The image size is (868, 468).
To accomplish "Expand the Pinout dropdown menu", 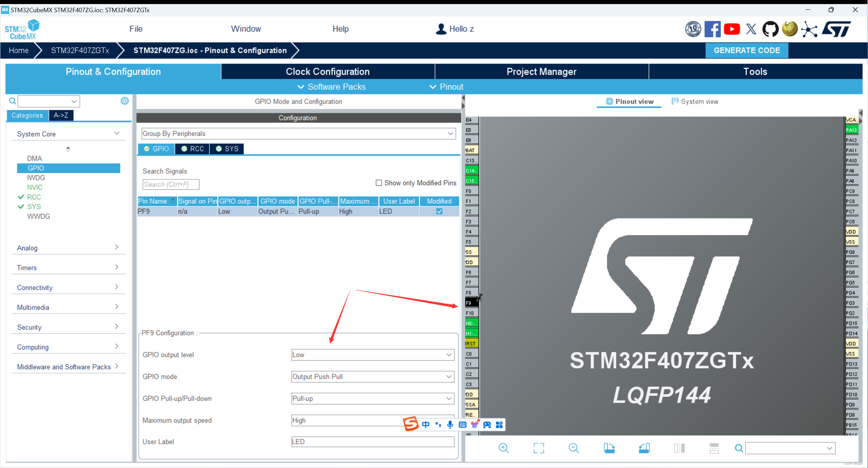I will (446, 87).
